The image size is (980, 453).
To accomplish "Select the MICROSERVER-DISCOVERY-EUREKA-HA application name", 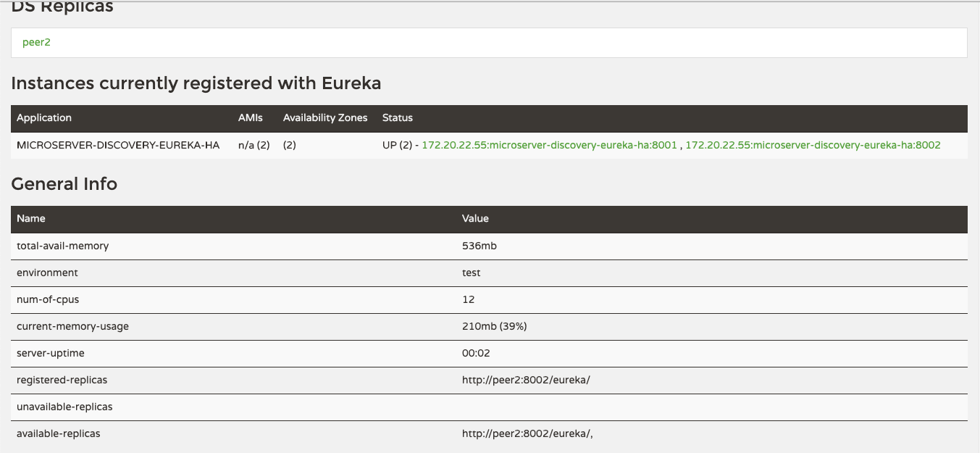I will click(118, 145).
